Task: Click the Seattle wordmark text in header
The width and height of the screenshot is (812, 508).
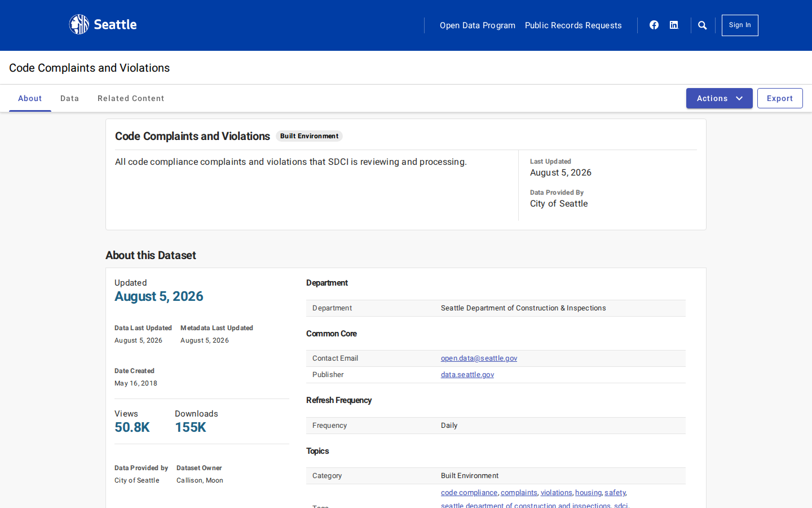Action: [115, 25]
